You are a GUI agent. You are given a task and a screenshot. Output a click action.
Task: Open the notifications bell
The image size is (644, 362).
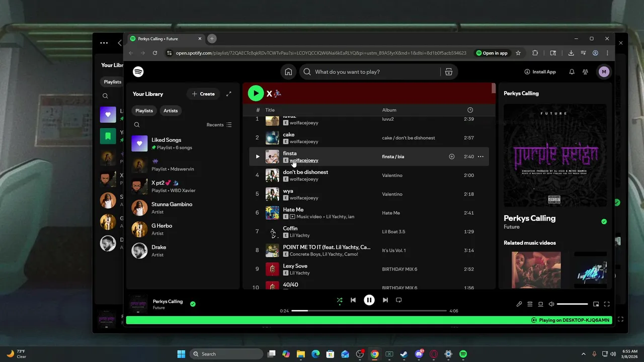[572, 72]
